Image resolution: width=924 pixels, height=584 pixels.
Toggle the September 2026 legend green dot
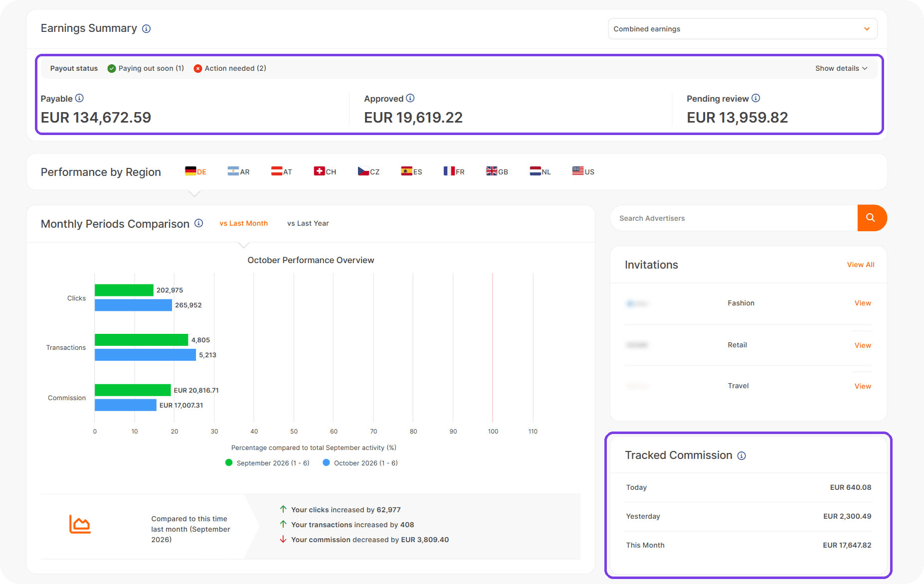point(229,462)
